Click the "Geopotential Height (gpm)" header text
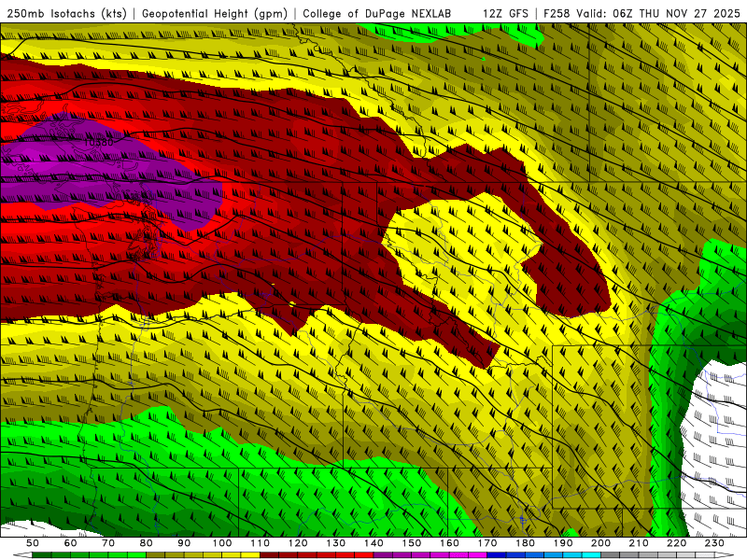747x560 pixels. 215,14
